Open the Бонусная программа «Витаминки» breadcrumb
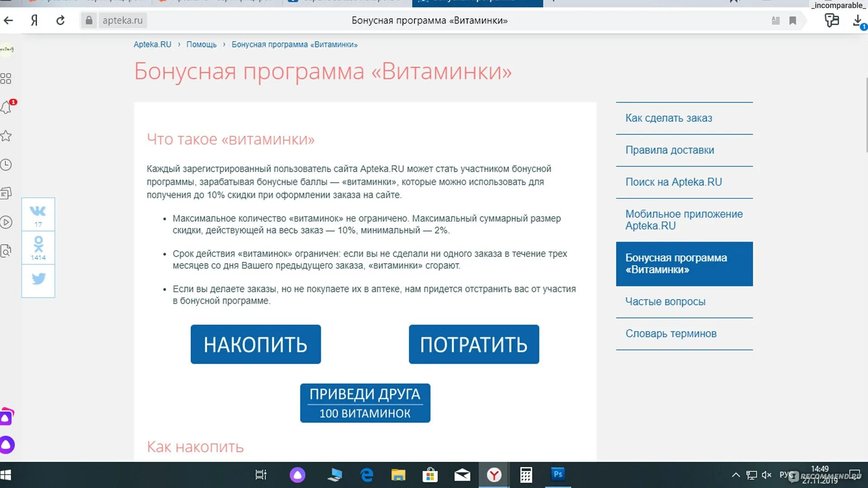 pyautogui.click(x=294, y=44)
